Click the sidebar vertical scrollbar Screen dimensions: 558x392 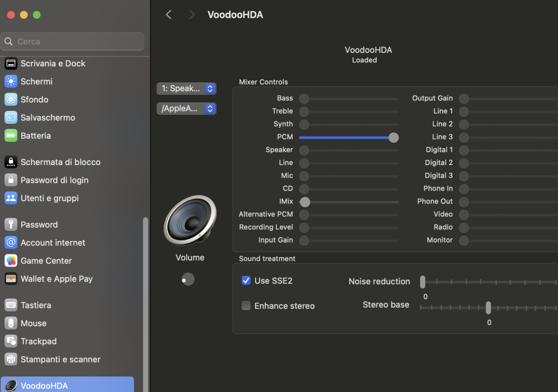[145, 304]
